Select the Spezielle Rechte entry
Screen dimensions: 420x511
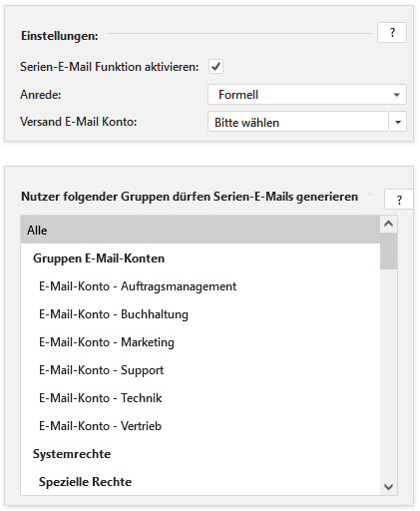201,482
